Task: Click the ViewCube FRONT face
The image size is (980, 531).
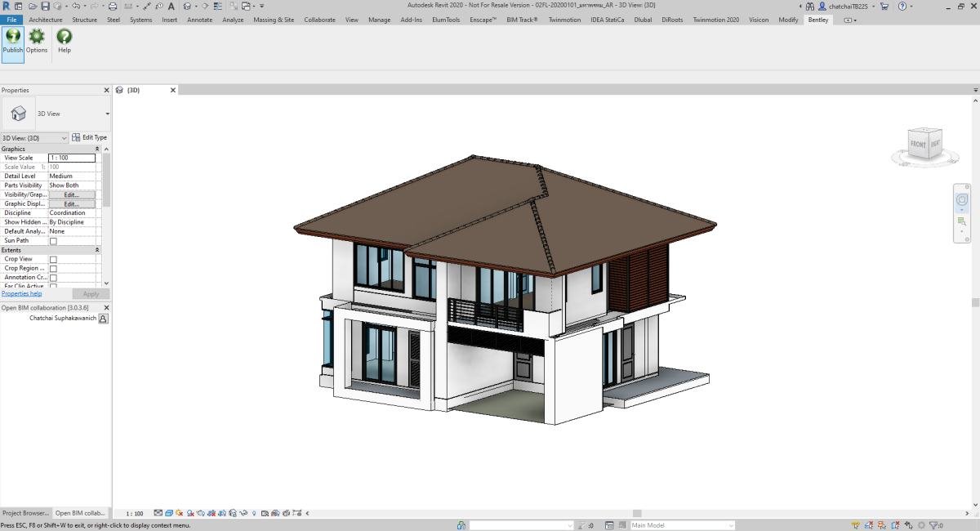Action: 917,141
